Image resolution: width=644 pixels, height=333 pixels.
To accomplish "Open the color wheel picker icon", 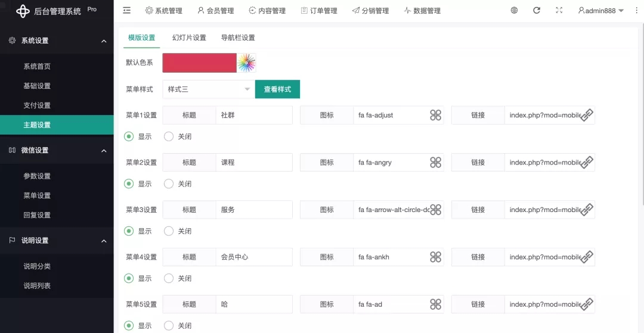I will (246, 63).
